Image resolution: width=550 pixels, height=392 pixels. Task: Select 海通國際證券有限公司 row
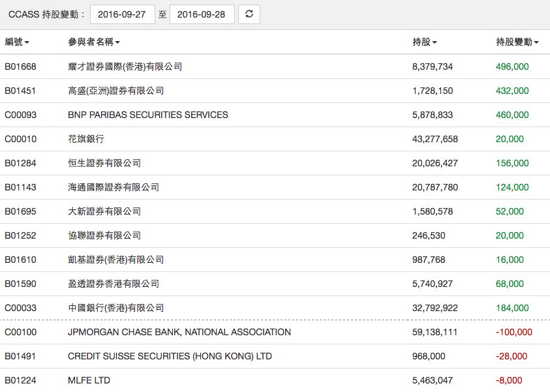coord(114,187)
